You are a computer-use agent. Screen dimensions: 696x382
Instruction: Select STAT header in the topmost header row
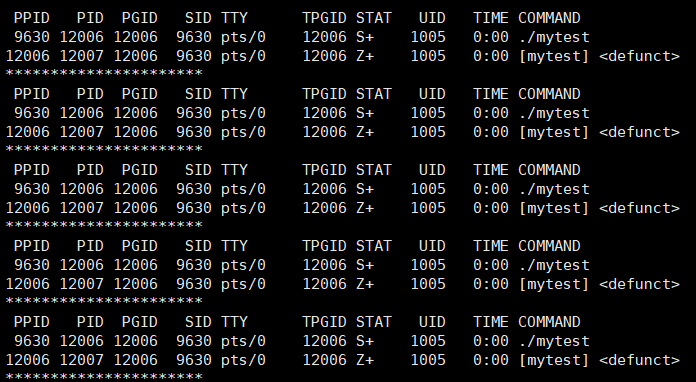374,18
